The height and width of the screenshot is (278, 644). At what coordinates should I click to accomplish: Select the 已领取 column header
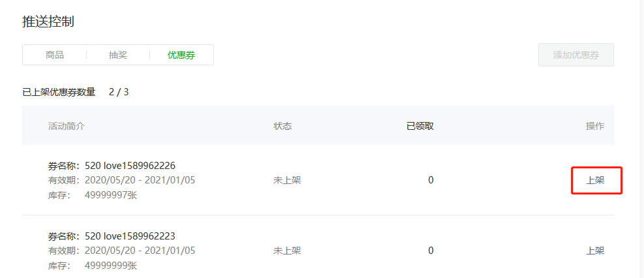pyautogui.click(x=420, y=126)
